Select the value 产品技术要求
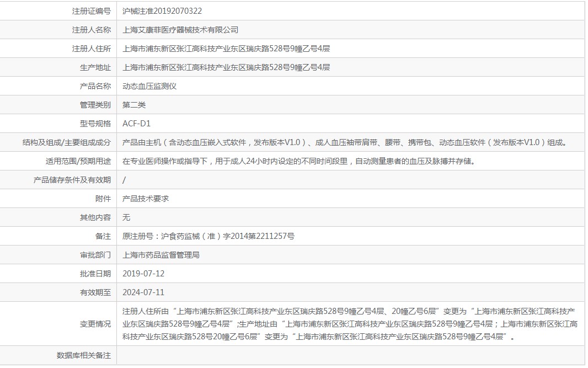This screenshot has height=368, width=588. 146,199
